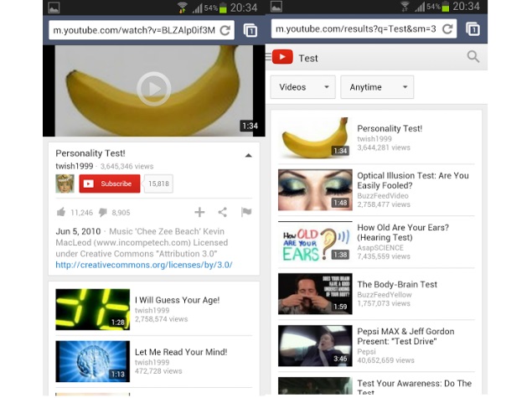The width and height of the screenshot is (532, 398).
Task: Tap the right browser URL address field
Action: coord(364,29)
